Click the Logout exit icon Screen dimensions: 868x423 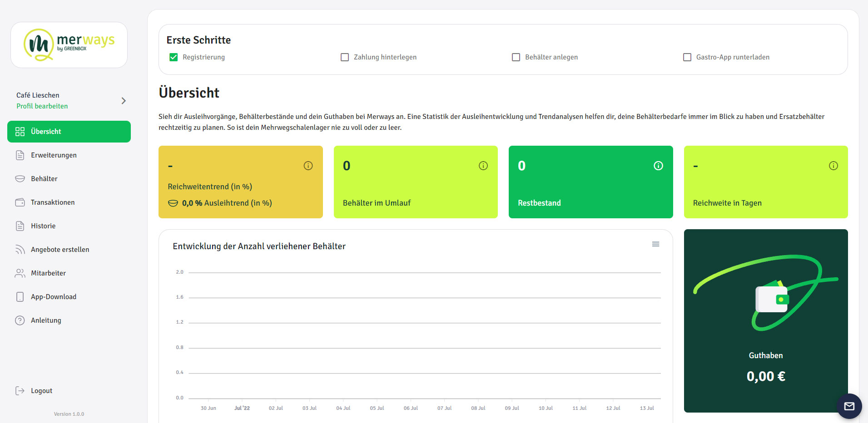(20, 391)
